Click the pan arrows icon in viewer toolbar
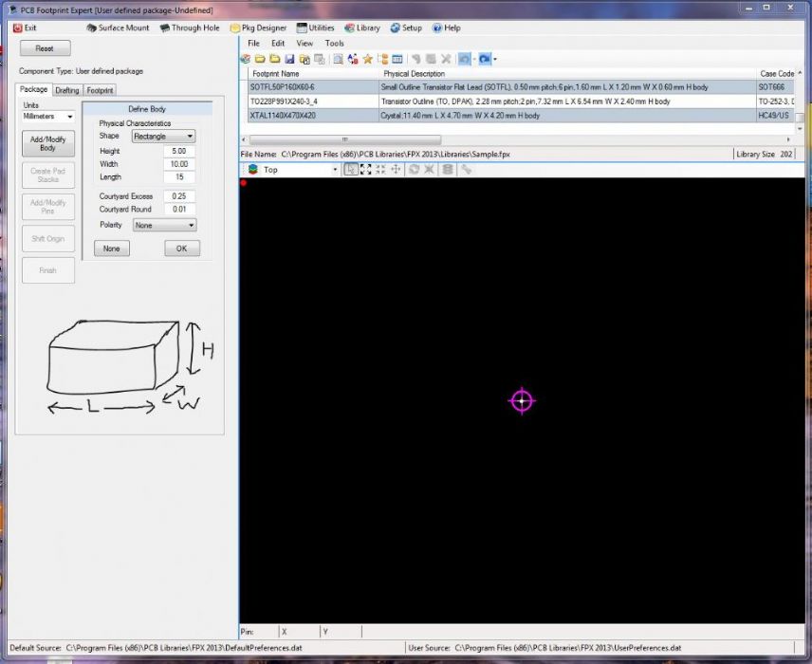The image size is (812, 664). pos(394,170)
